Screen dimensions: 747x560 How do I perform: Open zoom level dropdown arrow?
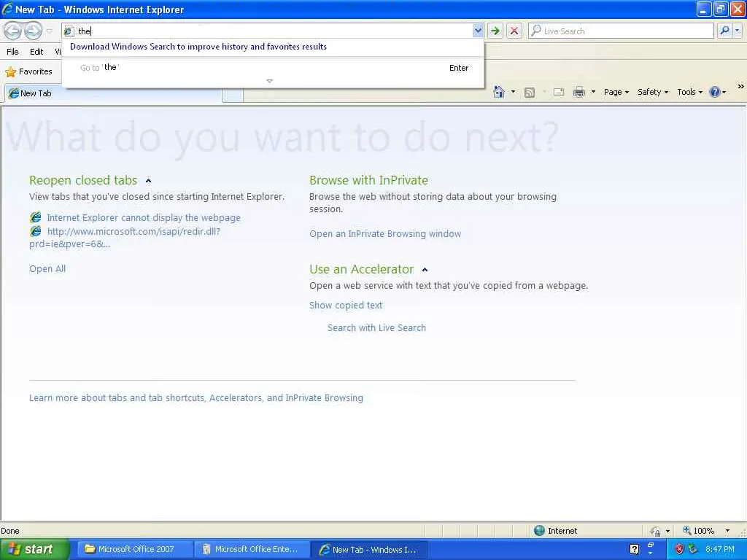point(727,531)
